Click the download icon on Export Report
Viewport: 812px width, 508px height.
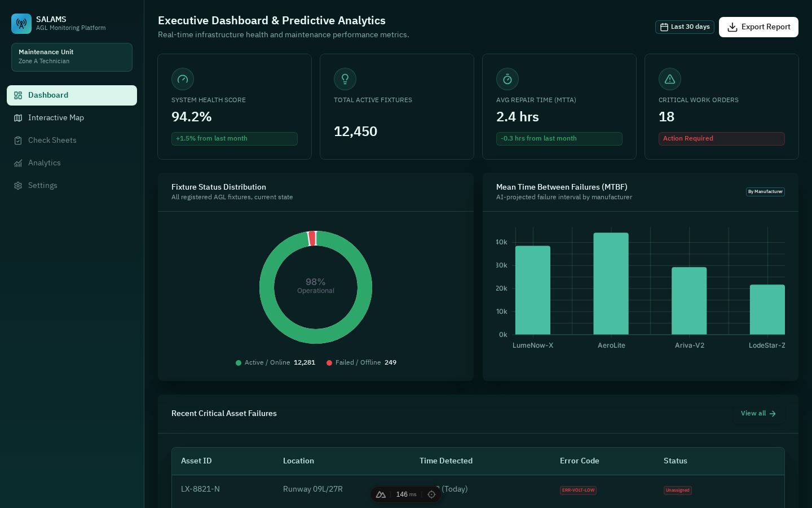coord(732,27)
